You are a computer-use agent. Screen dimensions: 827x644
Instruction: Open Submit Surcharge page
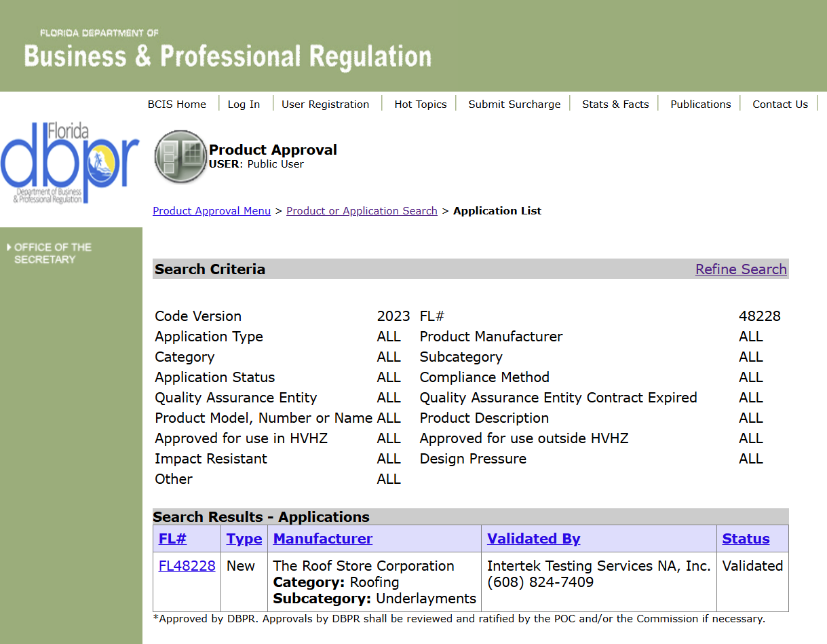(514, 104)
